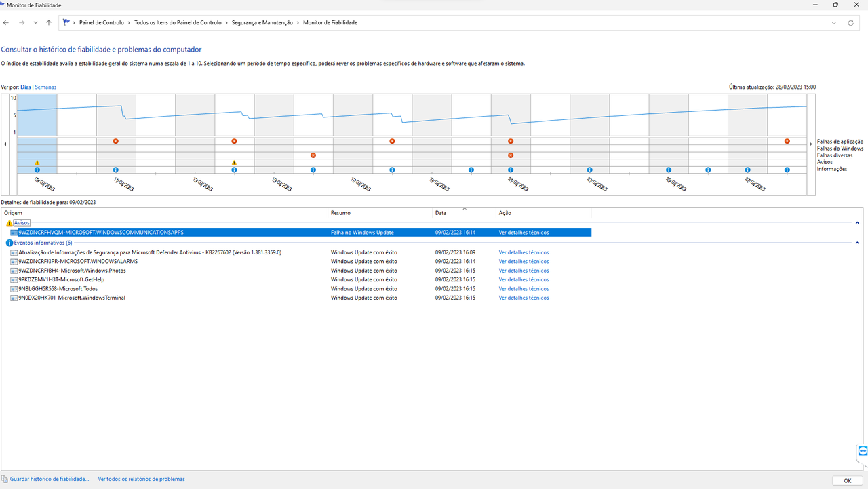Click the TeamViewer icon at the right edge
The height and width of the screenshot is (489, 868).
863,451
